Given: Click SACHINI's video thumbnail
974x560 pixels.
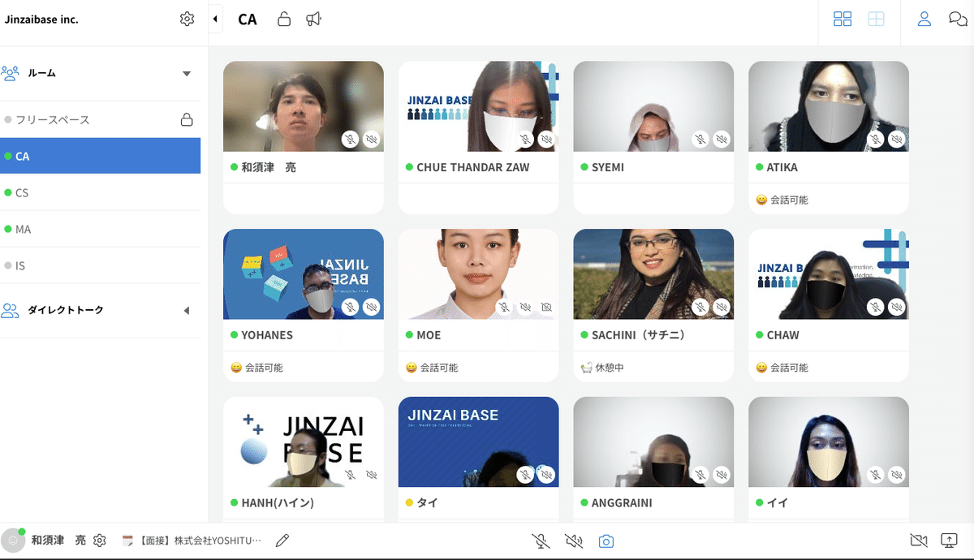Looking at the screenshot, I should pos(653,274).
